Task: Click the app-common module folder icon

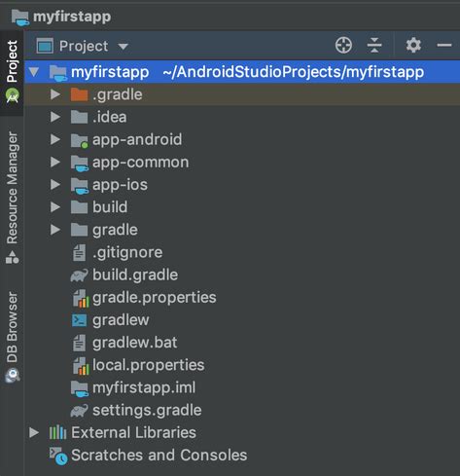Action: click(80, 164)
